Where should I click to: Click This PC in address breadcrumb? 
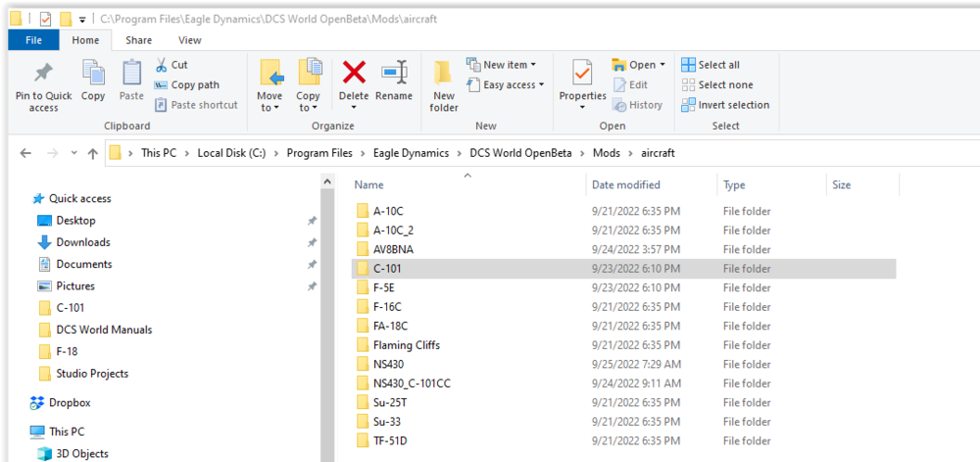[159, 153]
